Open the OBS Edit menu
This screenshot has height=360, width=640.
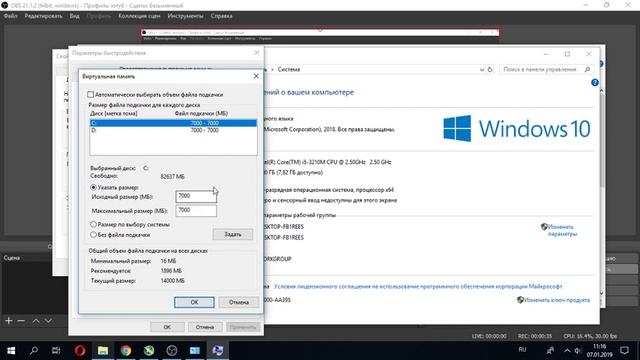[43, 16]
